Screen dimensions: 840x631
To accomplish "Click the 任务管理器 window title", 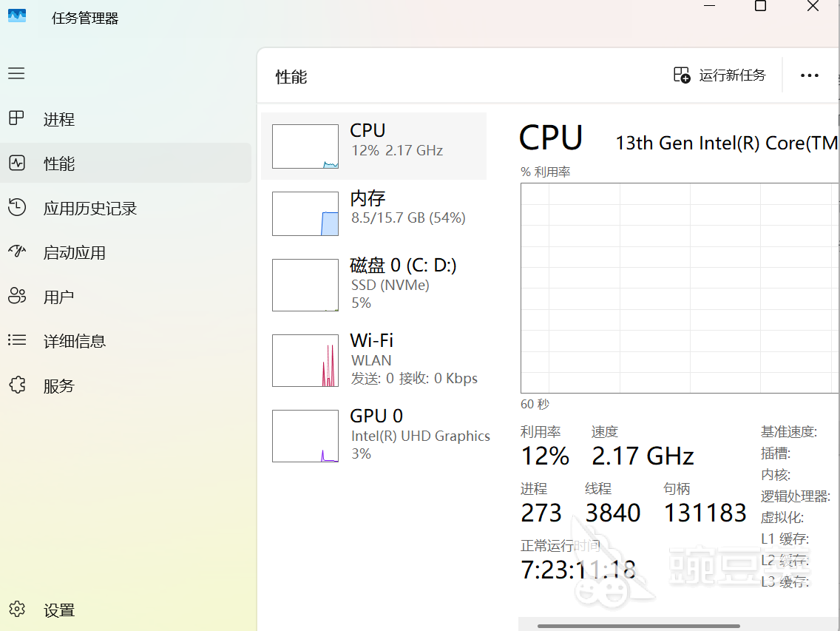I will pyautogui.click(x=85, y=18).
